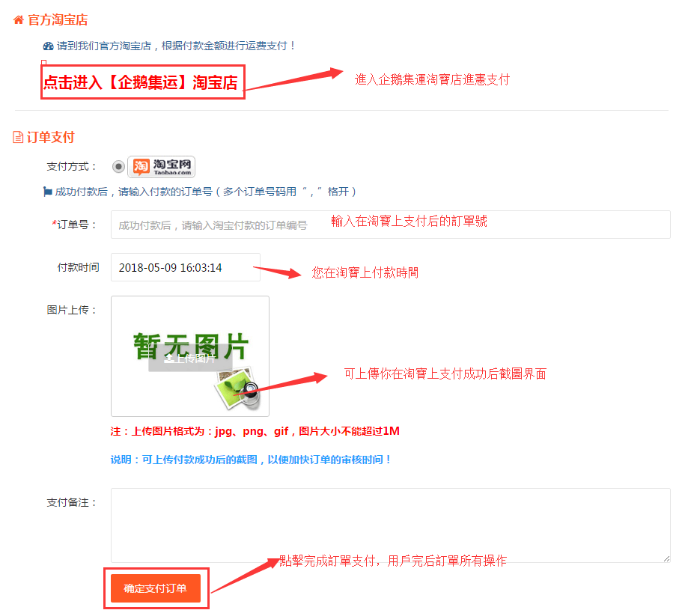Click the dashboard icon before 请到我们官方淘宝店
Viewport: 688px width, 616px height.
[48, 46]
